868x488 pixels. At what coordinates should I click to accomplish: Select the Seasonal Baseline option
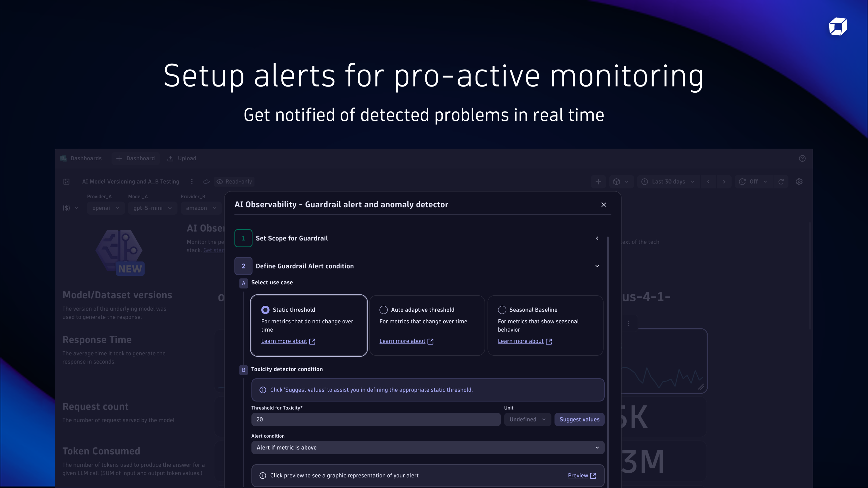point(502,309)
